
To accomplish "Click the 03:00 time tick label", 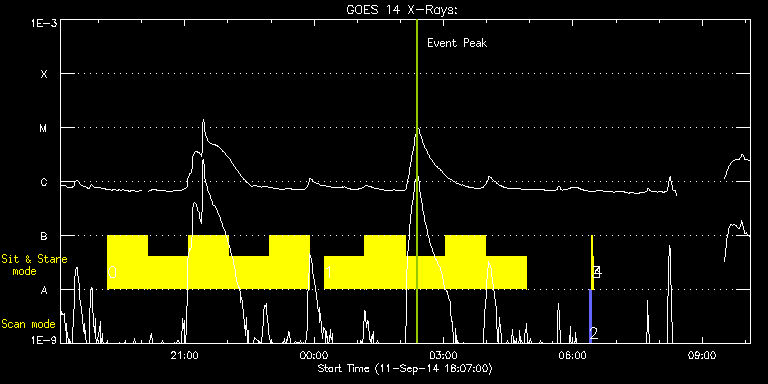I will pyautogui.click(x=444, y=355).
